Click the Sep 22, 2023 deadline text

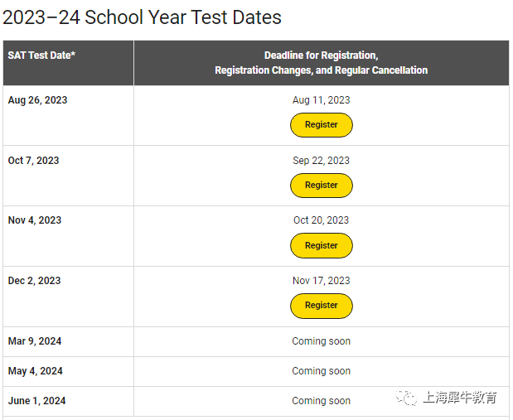322,161
